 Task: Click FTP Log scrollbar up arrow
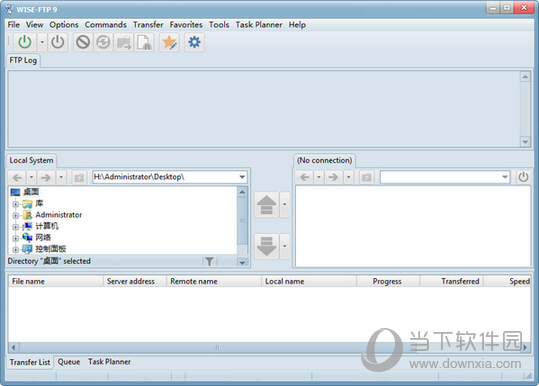tap(525, 77)
